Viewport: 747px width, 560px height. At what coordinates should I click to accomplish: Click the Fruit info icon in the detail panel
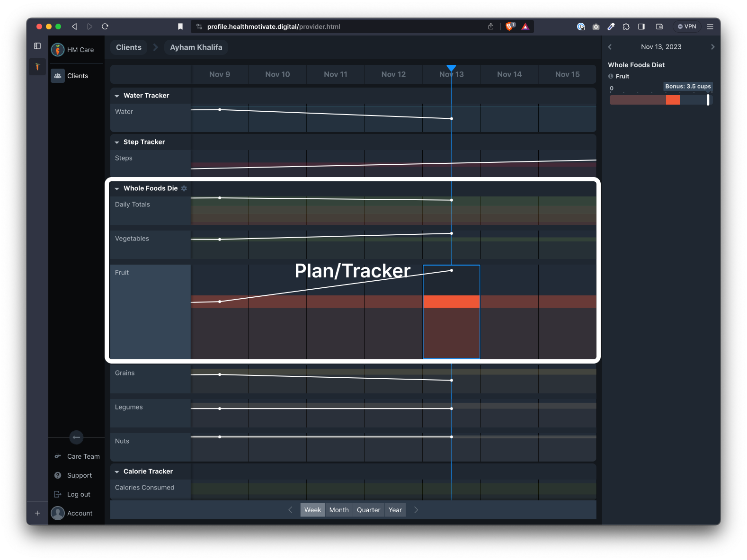tap(611, 76)
